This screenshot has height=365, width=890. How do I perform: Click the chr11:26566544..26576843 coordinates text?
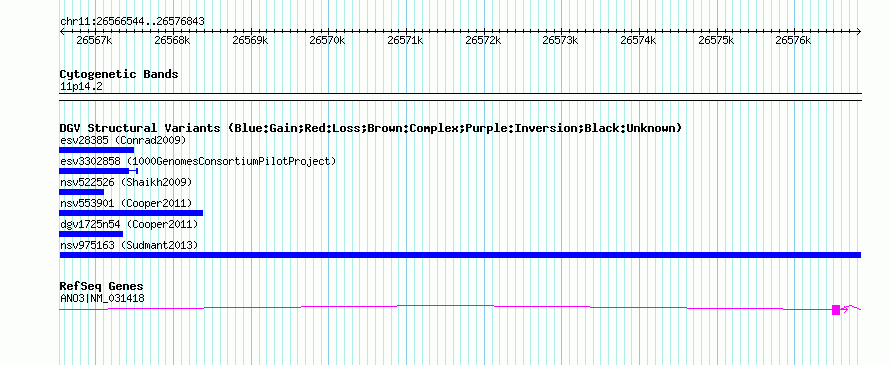132,22
